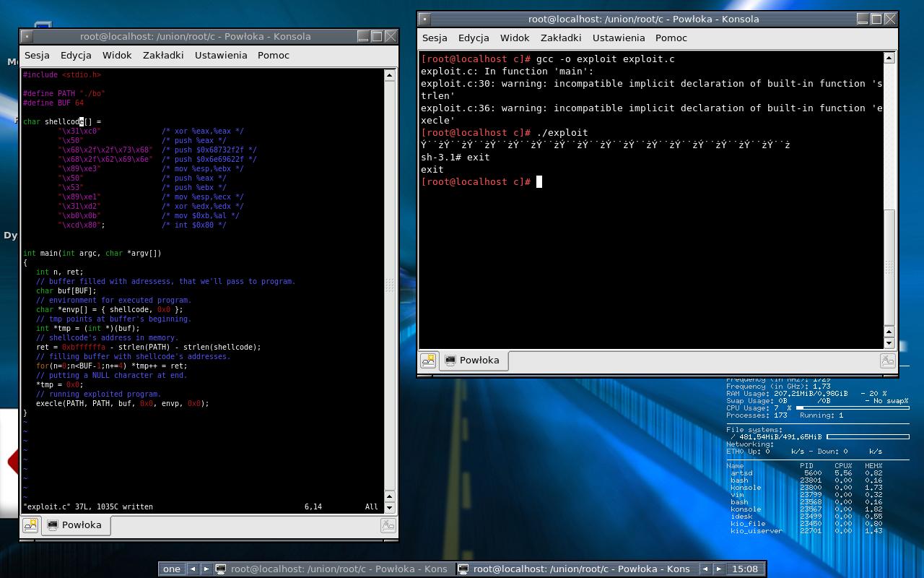
Task: Open Pomoc menu in left Konsola
Action: 274,55
